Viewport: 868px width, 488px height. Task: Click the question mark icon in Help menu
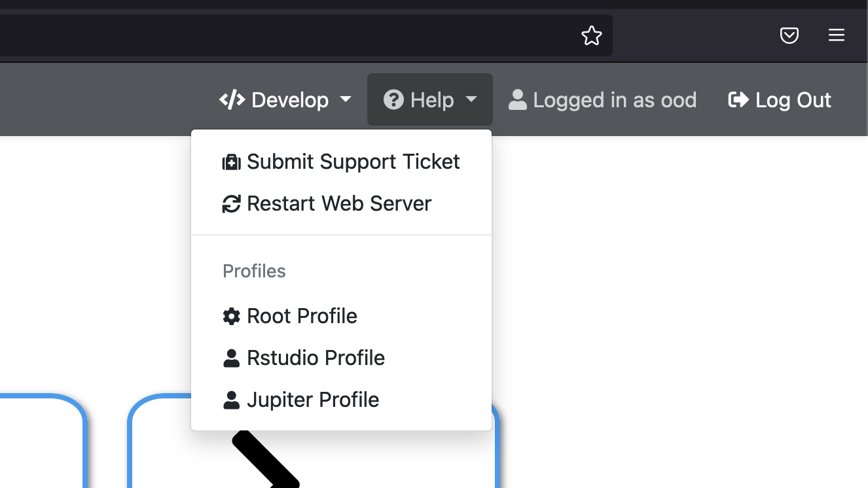click(393, 99)
